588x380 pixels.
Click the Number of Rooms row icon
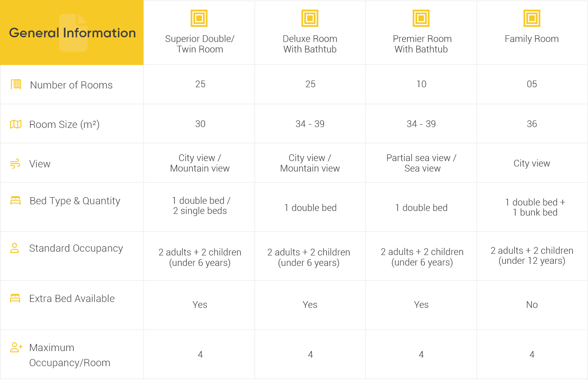pos(16,84)
